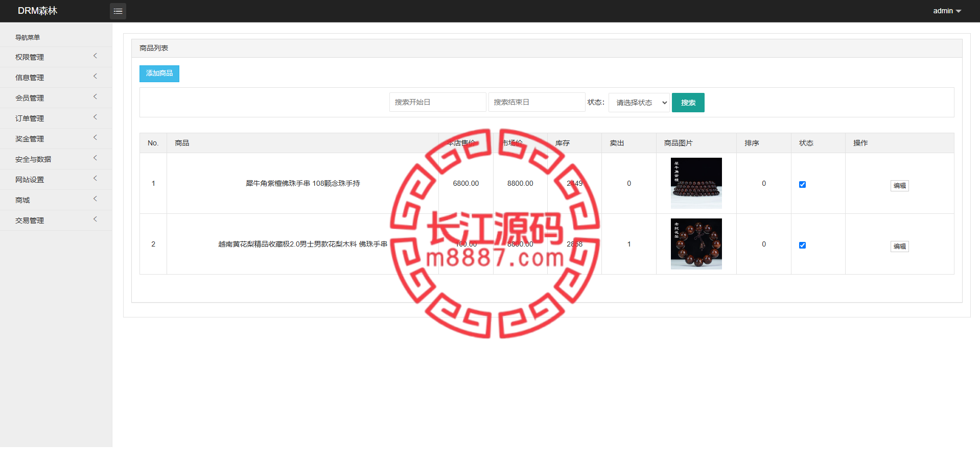Click the 商品列表 panel title
The image size is (980, 466).
click(x=154, y=48)
